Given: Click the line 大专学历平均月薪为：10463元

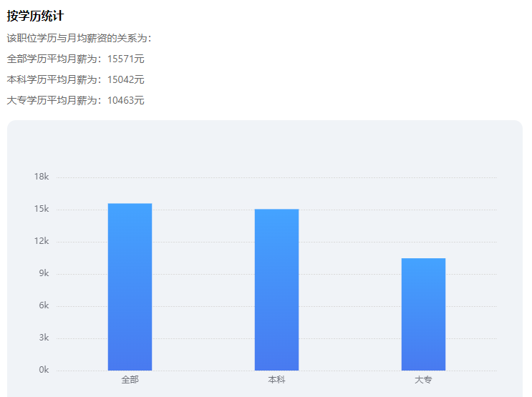Looking at the screenshot, I should pyautogui.click(x=76, y=100).
